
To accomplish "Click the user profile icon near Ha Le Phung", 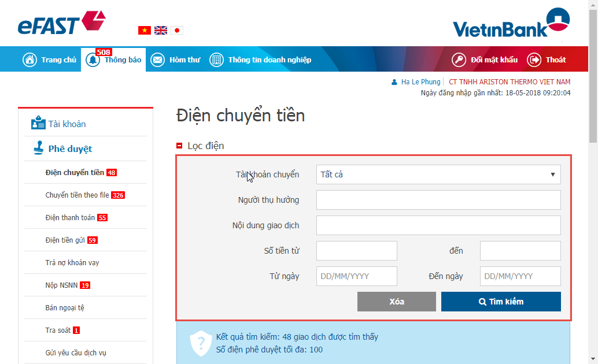I will [x=394, y=82].
